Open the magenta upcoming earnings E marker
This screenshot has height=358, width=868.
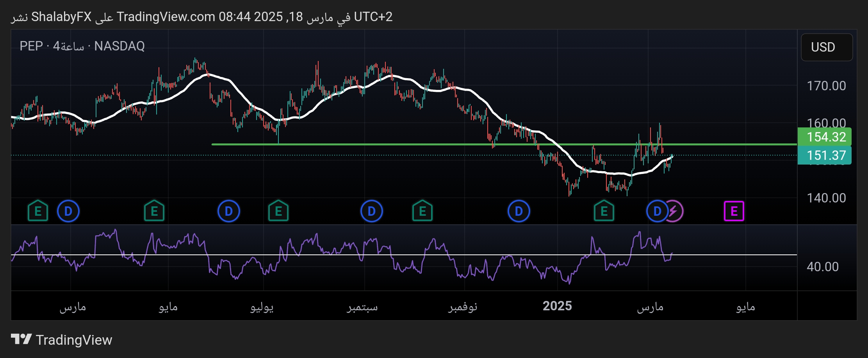[x=734, y=211]
